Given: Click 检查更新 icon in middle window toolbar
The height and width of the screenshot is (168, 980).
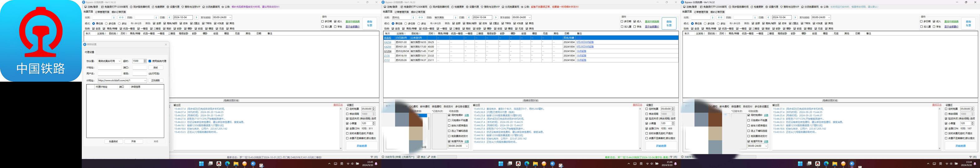Looking at the screenshot, I should click(x=453, y=7).
